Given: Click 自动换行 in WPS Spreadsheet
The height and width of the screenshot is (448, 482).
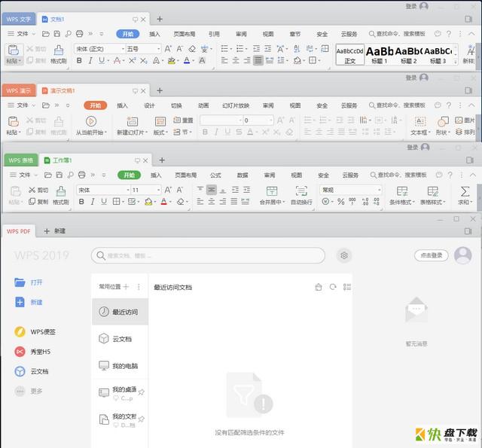Looking at the screenshot, I should [301, 196].
